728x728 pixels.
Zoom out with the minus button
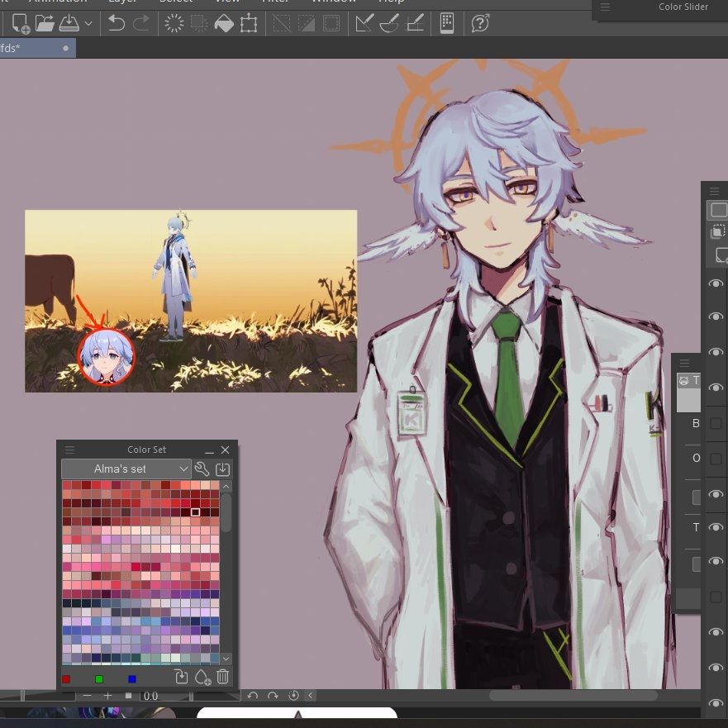[87, 696]
